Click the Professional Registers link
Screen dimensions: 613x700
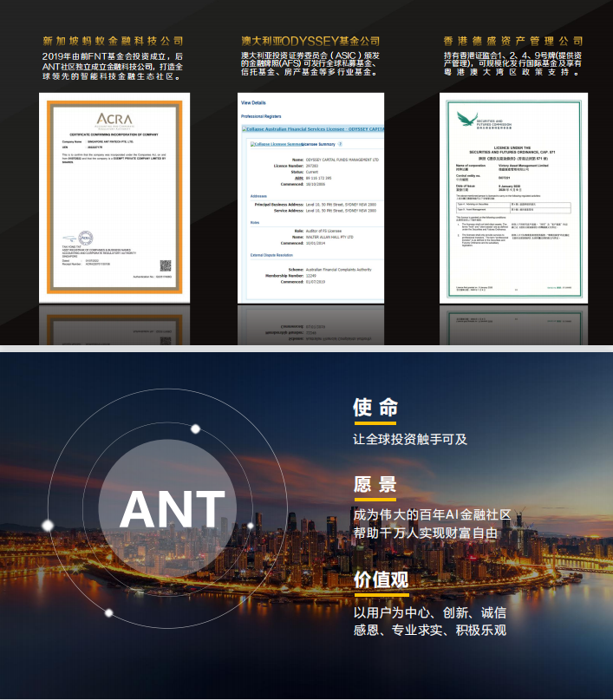click(x=261, y=115)
